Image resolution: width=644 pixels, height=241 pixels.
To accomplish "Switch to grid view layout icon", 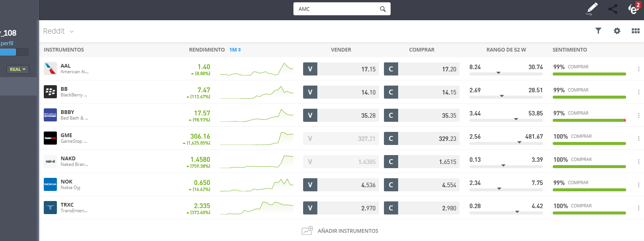I will point(635,31).
